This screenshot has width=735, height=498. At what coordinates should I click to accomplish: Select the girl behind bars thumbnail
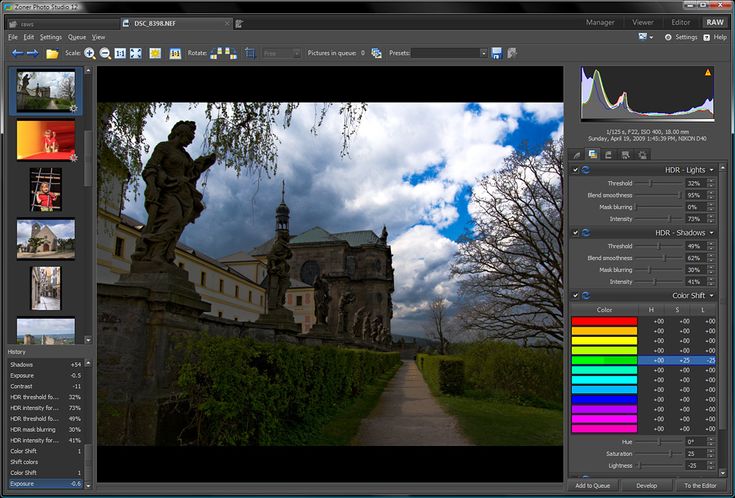pyautogui.click(x=45, y=189)
